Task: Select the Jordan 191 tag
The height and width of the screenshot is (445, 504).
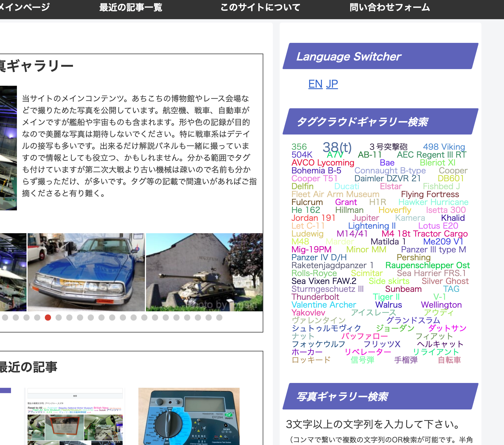Action: point(313,218)
